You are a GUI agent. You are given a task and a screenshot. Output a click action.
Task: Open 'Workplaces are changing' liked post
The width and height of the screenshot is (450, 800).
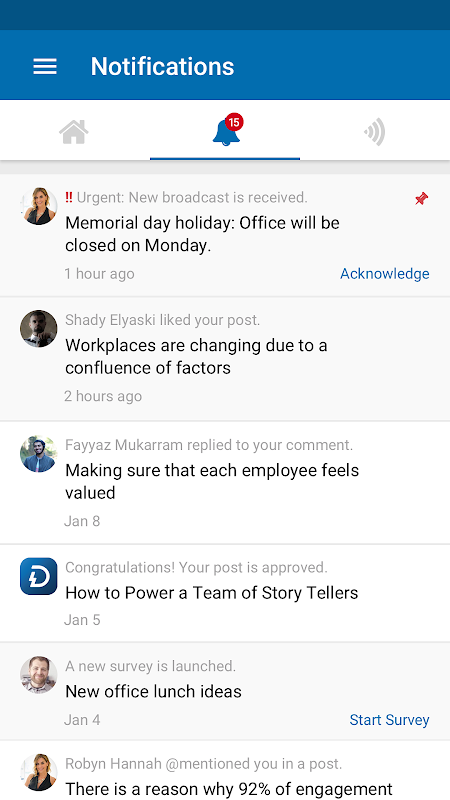(225, 359)
